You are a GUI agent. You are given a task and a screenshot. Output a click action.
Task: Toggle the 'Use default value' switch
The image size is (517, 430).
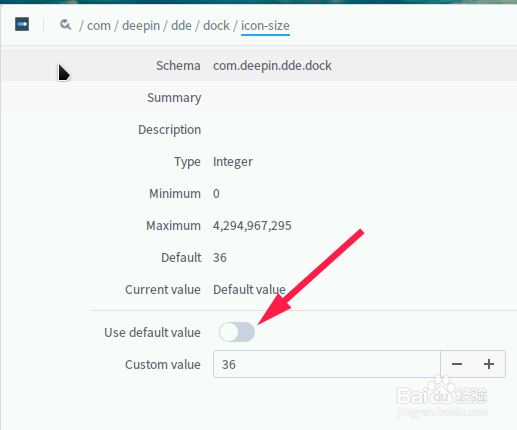click(x=237, y=332)
